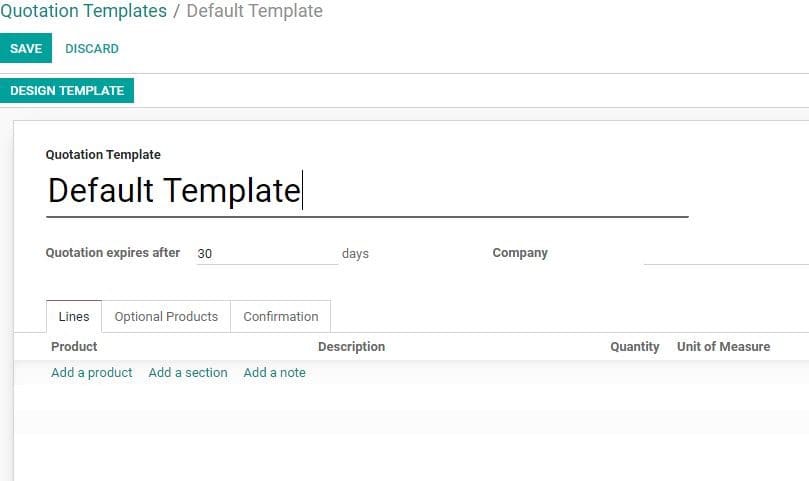Click the Company field label

520,253
